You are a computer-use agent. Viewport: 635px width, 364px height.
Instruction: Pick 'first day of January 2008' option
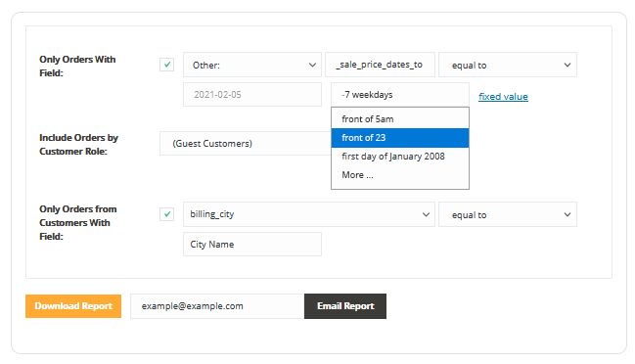tap(400, 157)
